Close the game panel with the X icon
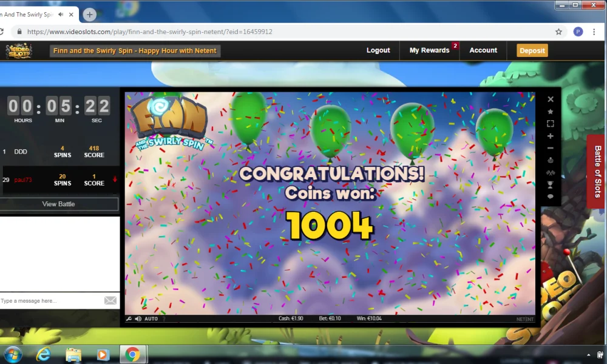Screen dimensions: 607x364 (550, 99)
